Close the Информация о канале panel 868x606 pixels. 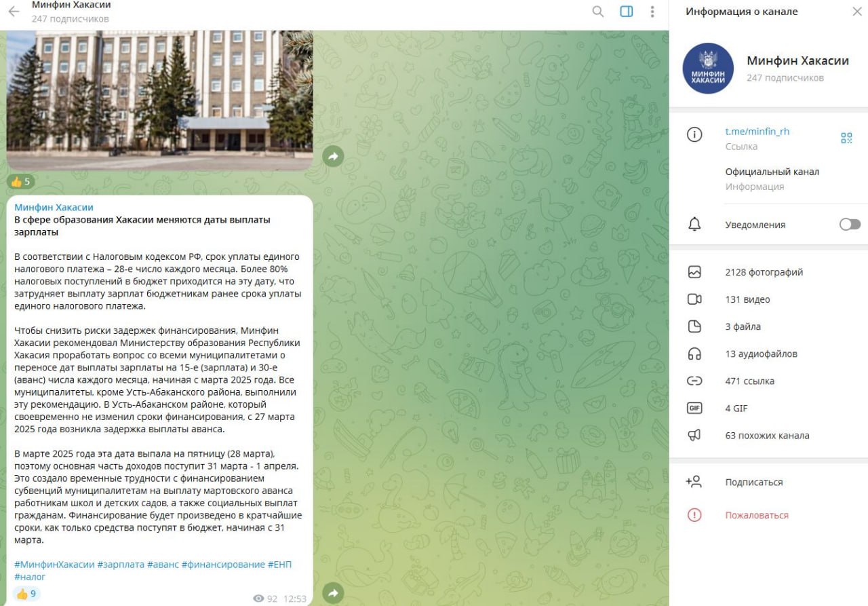tap(856, 12)
